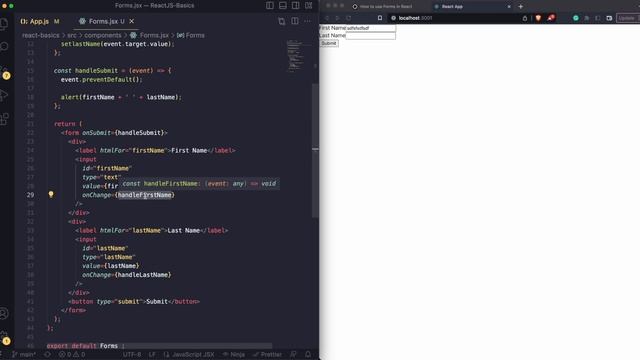Viewport: 640px width, 360px height.
Task: Go forward in the browser
Action: pyautogui.click(x=338, y=18)
